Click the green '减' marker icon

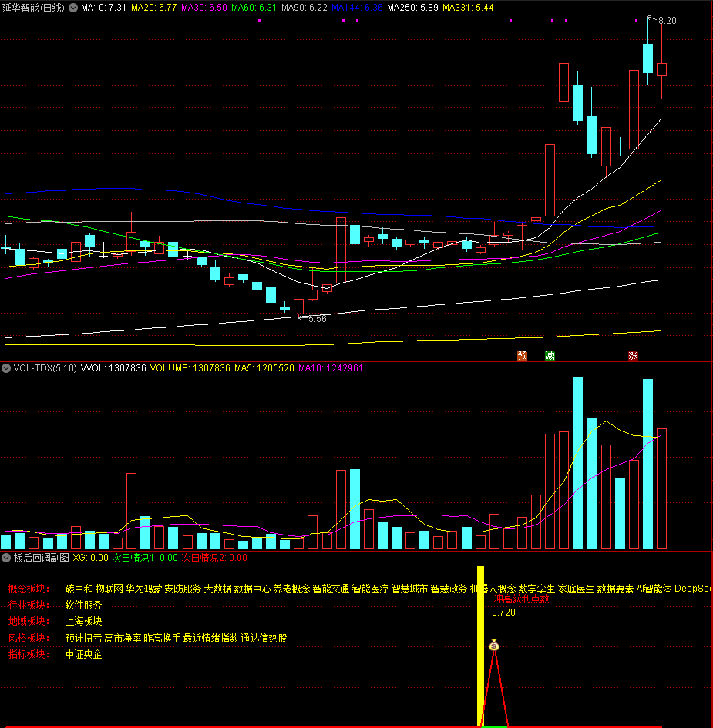(550, 355)
